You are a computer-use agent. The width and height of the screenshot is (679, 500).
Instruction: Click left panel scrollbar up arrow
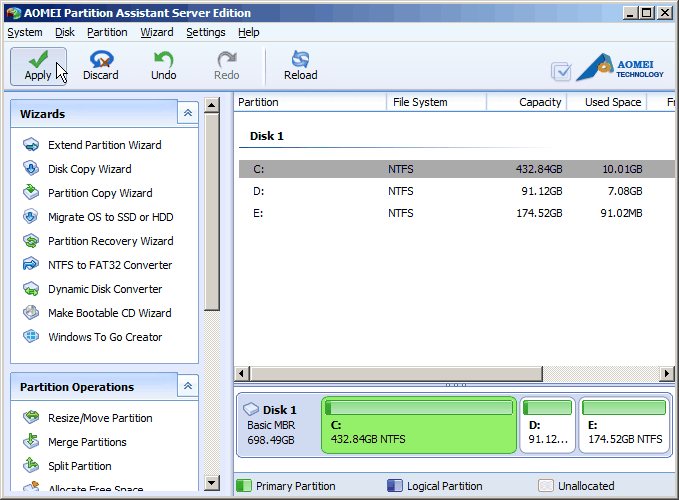point(212,104)
